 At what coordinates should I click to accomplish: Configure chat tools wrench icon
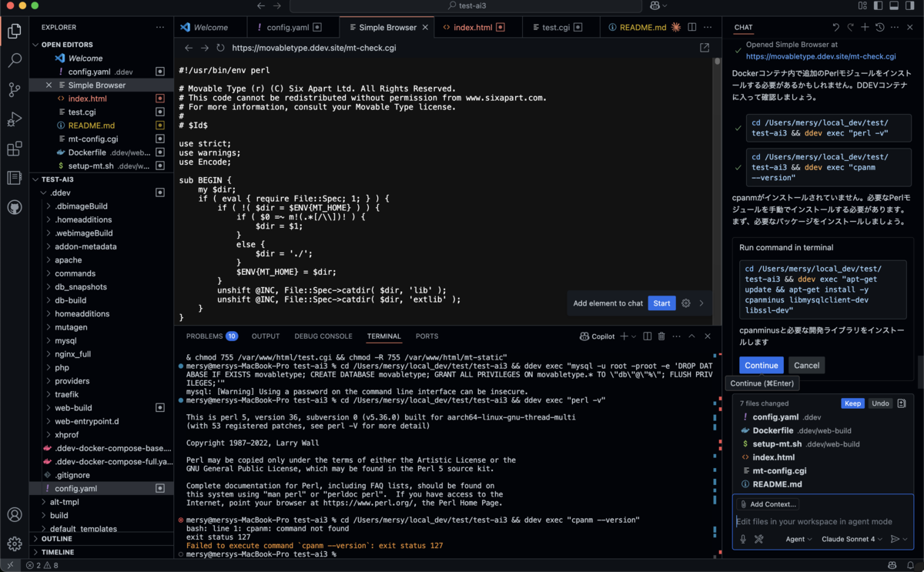[x=758, y=539]
